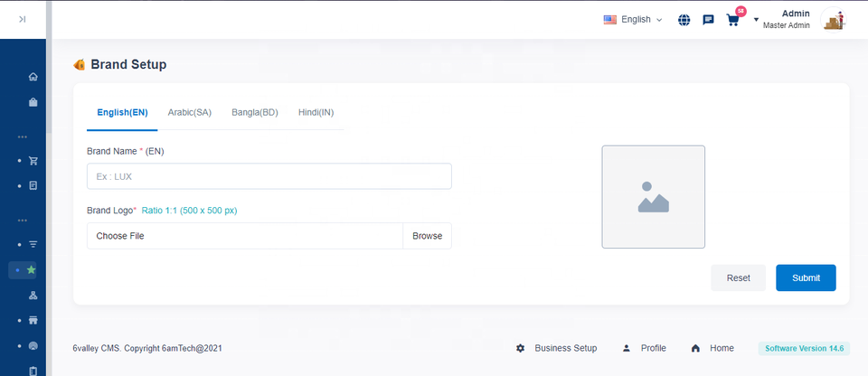Viewport: 868px width, 376px height.
Task: Open the messages chat icon in header
Action: pyautogui.click(x=708, y=20)
